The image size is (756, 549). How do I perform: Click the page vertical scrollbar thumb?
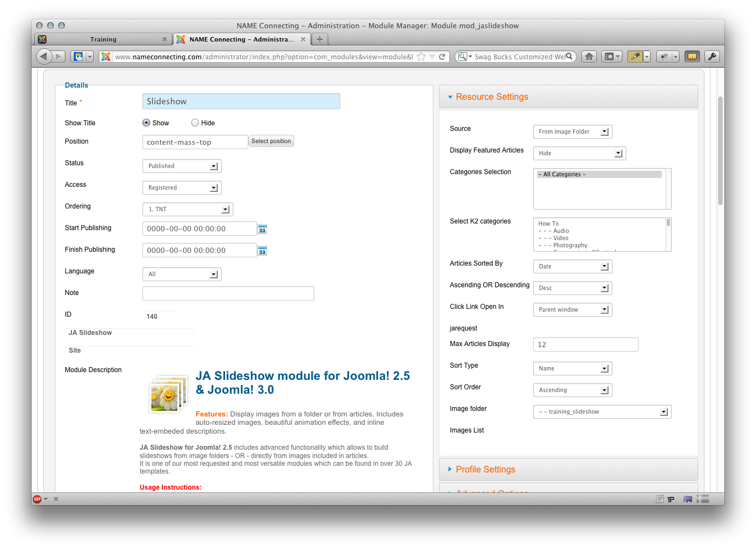pos(721,151)
